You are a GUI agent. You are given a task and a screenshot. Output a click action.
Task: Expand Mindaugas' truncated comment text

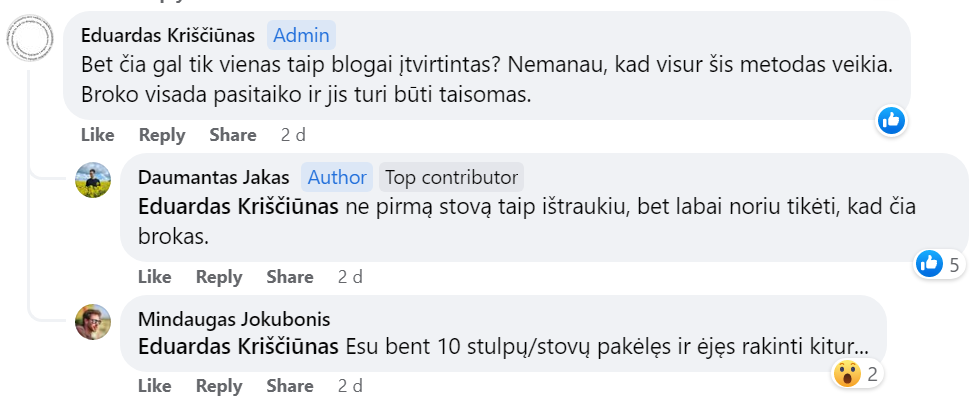[x=860, y=348]
